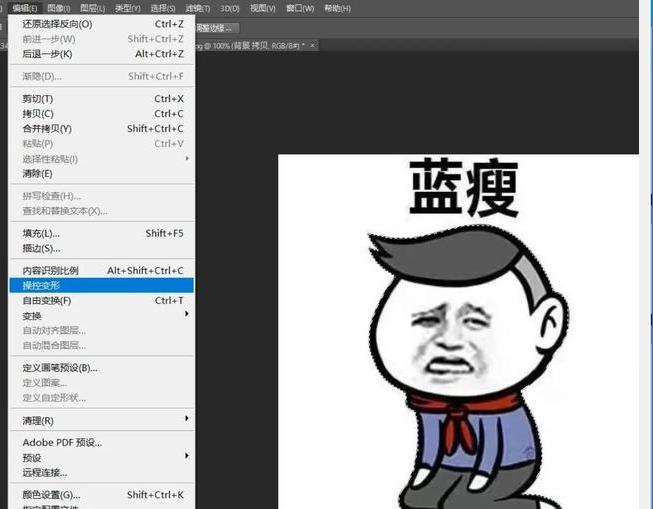Open the 滤镜(T) menu
The width and height of the screenshot is (653, 509).
pyautogui.click(x=197, y=8)
